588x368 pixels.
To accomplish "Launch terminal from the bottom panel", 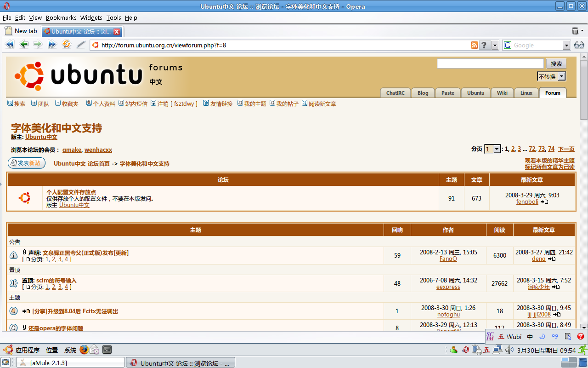I will pyautogui.click(x=107, y=350).
